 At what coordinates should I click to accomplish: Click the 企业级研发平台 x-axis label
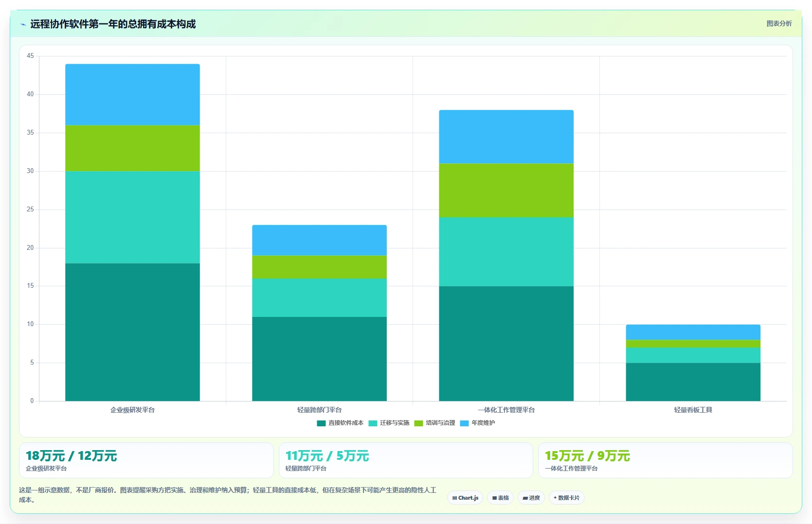click(132, 410)
